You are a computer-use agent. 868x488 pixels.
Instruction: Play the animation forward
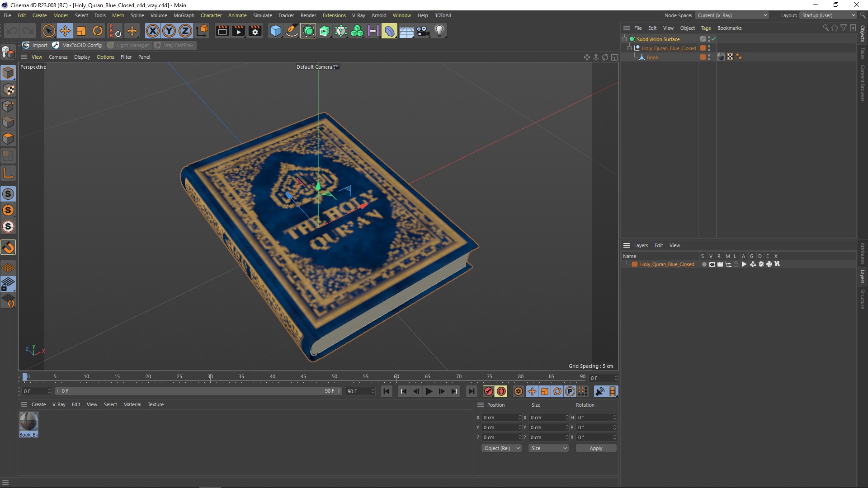tap(429, 391)
